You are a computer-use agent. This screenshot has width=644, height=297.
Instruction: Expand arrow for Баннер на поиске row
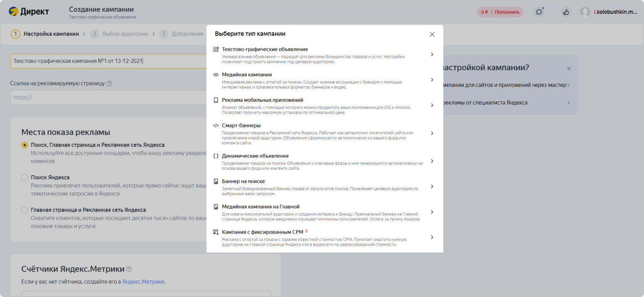point(432,187)
